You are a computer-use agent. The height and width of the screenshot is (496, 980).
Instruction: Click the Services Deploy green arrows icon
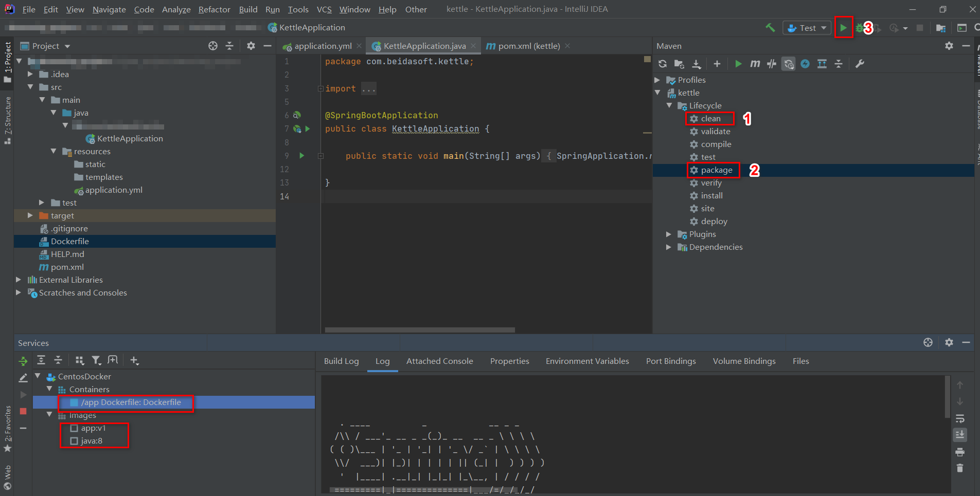tap(23, 361)
